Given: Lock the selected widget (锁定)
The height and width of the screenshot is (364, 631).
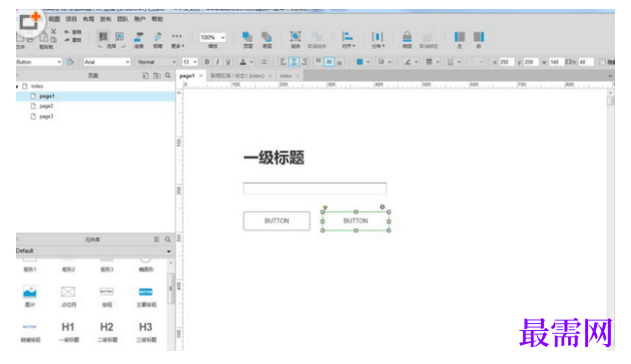Looking at the screenshot, I should click(407, 40).
